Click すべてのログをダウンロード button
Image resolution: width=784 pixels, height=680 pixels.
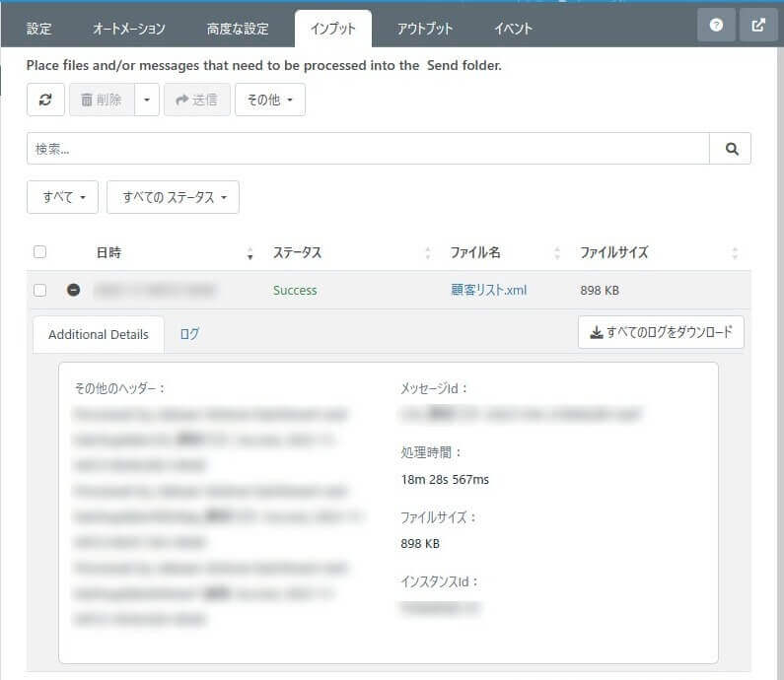[x=661, y=332]
